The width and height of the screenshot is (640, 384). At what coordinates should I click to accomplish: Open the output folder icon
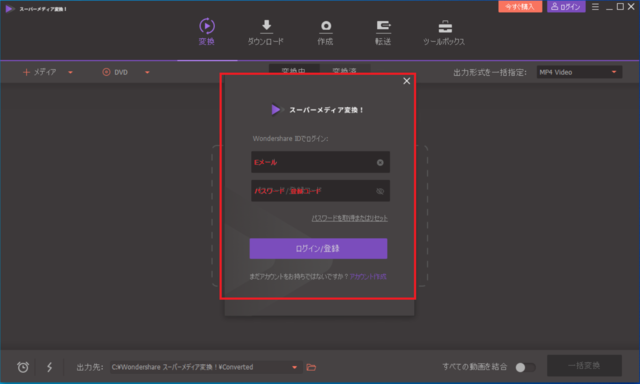click(x=311, y=367)
